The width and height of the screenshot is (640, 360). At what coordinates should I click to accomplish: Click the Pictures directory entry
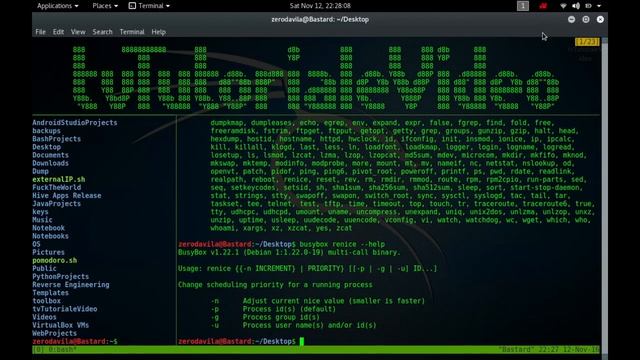[x=49, y=252]
